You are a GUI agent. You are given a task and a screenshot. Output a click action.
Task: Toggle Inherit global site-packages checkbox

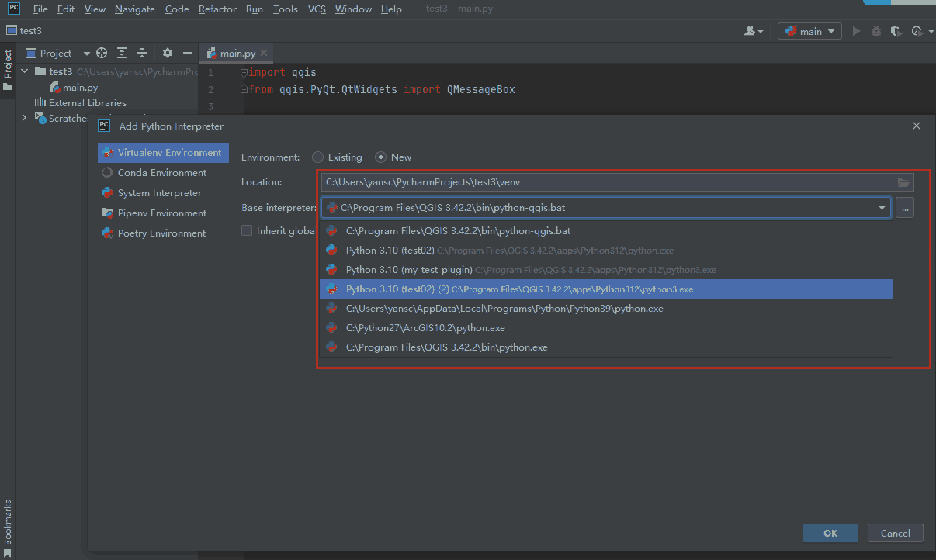247,230
